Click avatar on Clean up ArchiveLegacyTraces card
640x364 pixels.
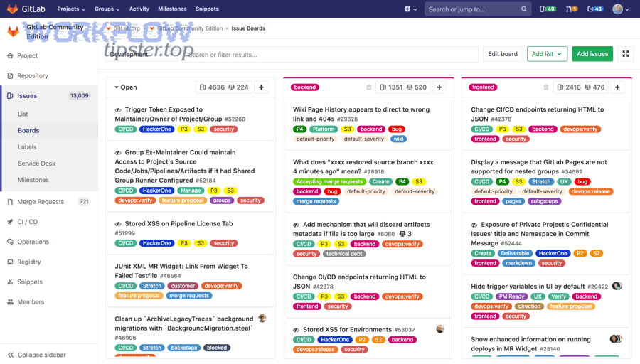click(262, 318)
